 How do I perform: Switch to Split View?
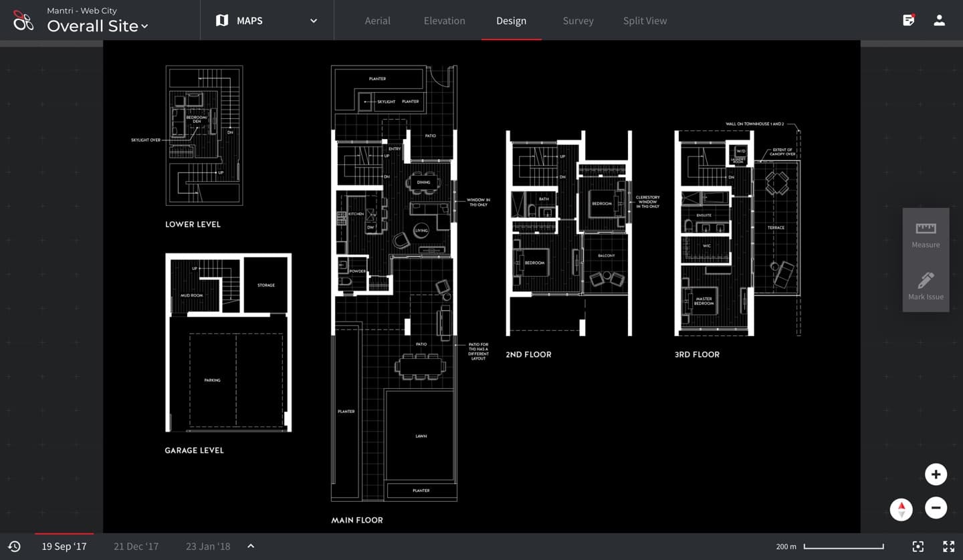click(x=645, y=21)
